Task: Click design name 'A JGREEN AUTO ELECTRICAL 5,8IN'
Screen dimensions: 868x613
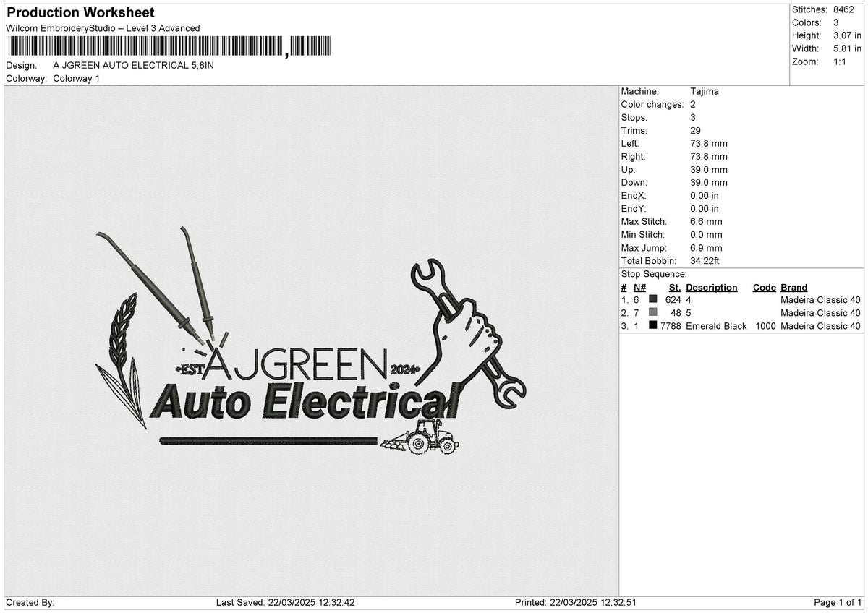Action: 134,65
